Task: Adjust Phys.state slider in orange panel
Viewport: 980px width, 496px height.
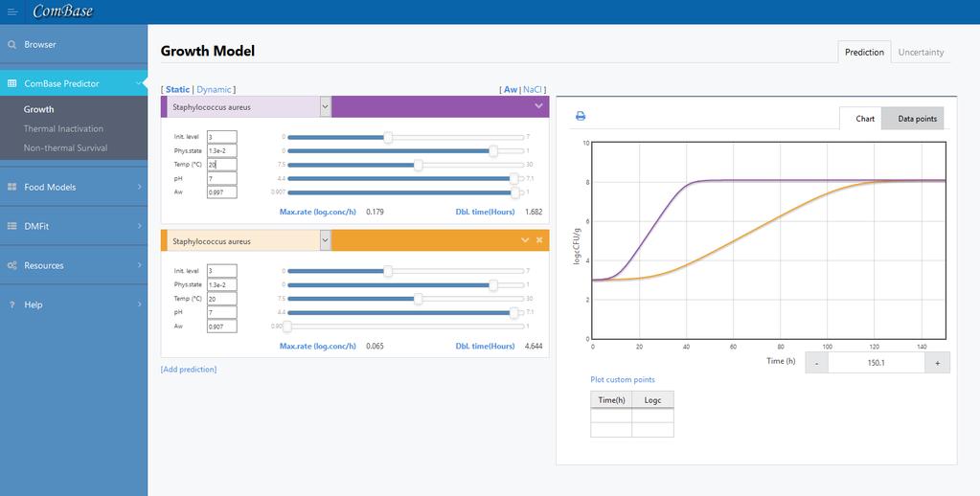Action: pos(493,284)
